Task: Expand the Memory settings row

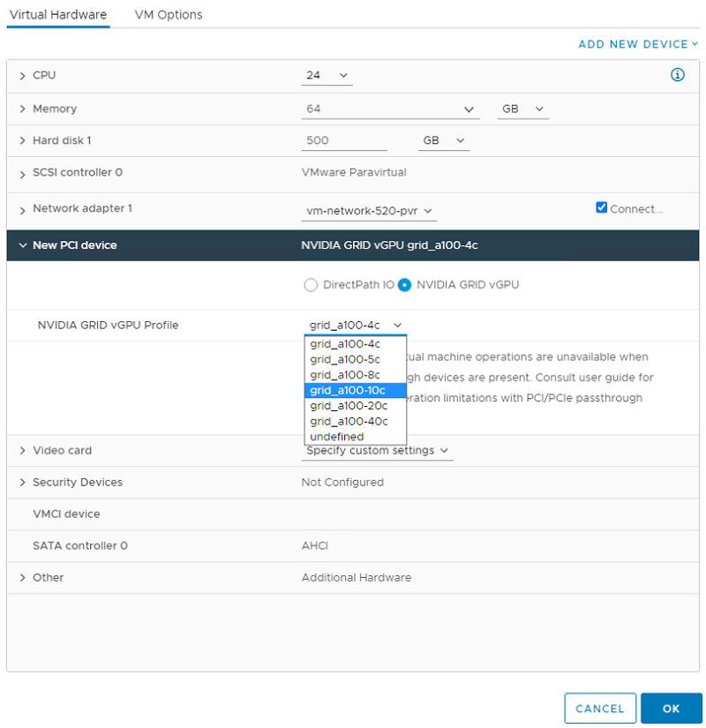Action: tap(22, 109)
